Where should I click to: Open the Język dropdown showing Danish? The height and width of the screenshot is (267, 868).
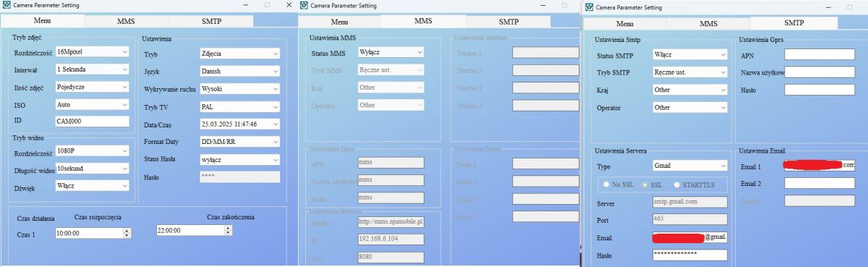pyautogui.click(x=239, y=71)
